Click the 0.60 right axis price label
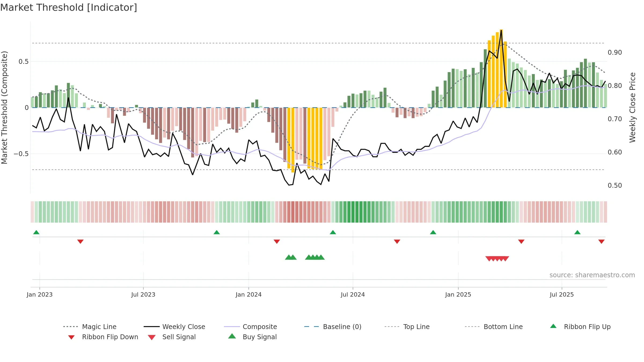 [x=615, y=152]
